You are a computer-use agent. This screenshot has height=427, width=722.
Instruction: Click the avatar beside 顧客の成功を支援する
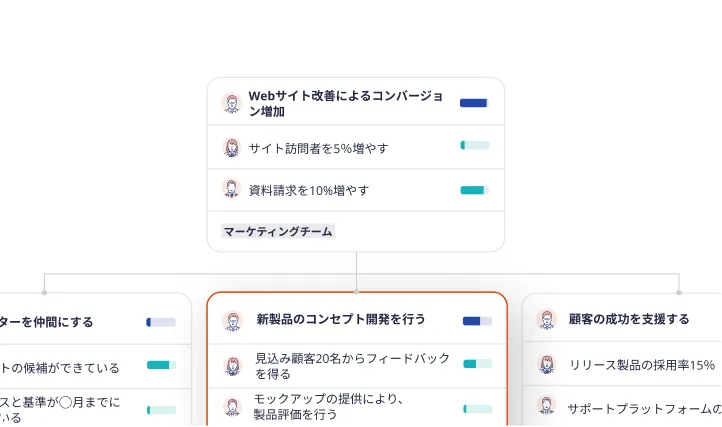(x=547, y=319)
